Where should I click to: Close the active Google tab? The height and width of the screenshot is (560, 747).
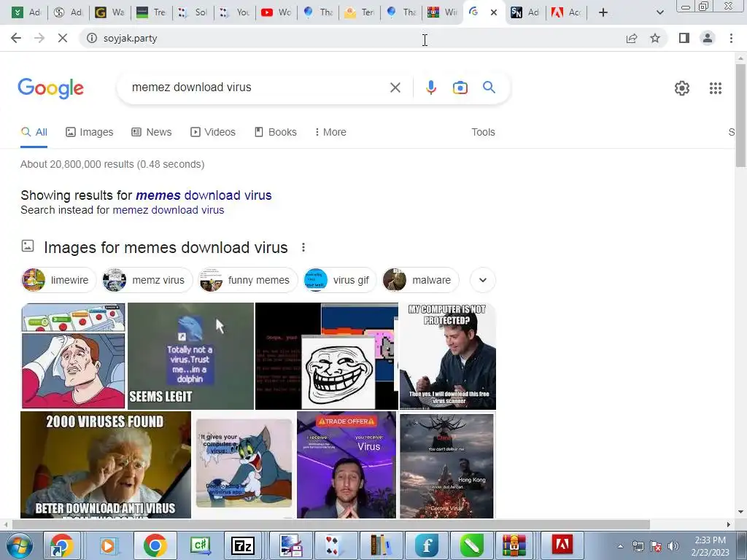[494, 12]
